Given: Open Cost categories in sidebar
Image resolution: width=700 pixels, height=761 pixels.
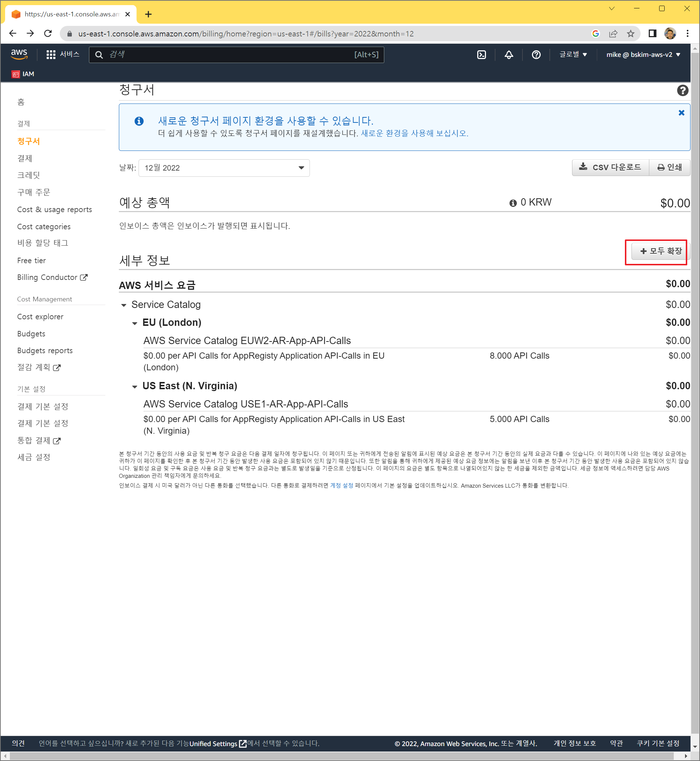Looking at the screenshot, I should (44, 226).
